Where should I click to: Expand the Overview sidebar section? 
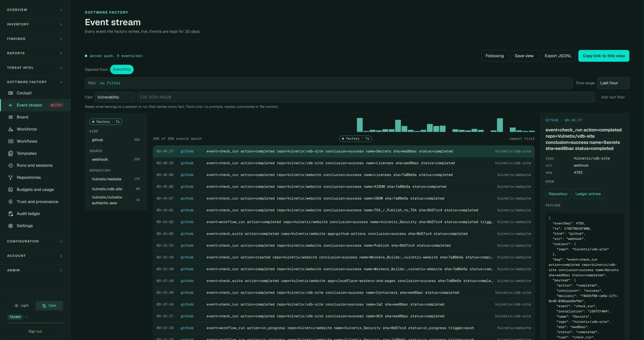pyautogui.click(x=35, y=10)
